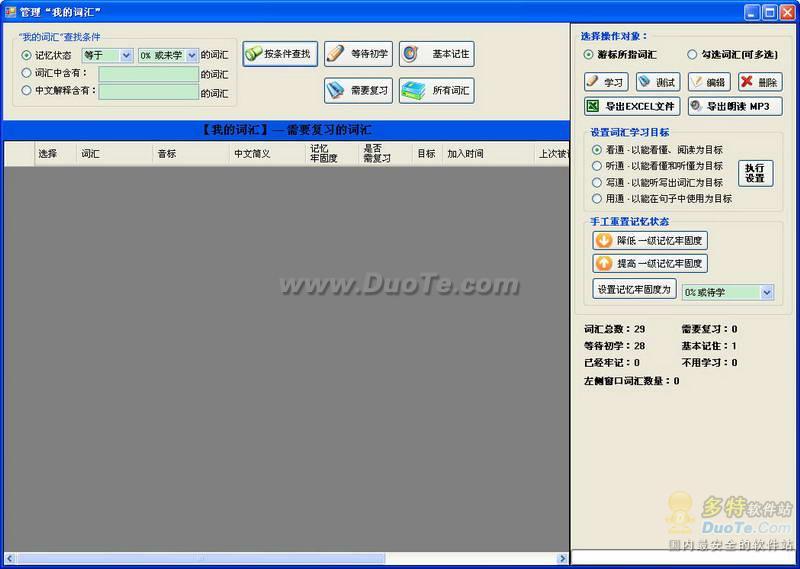Display 所有词汇 list

coord(436,91)
